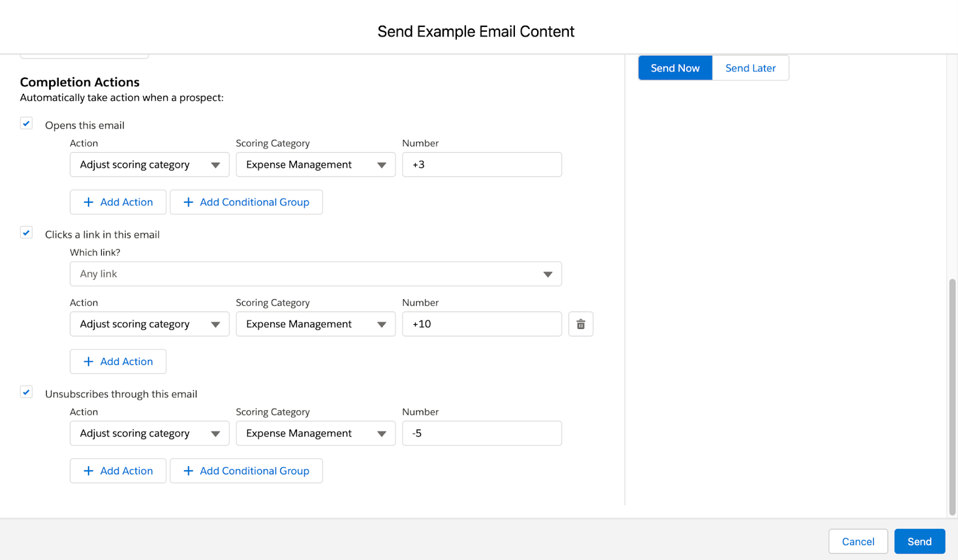The height and width of the screenshot is (560, 958).
Task: Cancel the email send dialog
Action: coord(857,541)
